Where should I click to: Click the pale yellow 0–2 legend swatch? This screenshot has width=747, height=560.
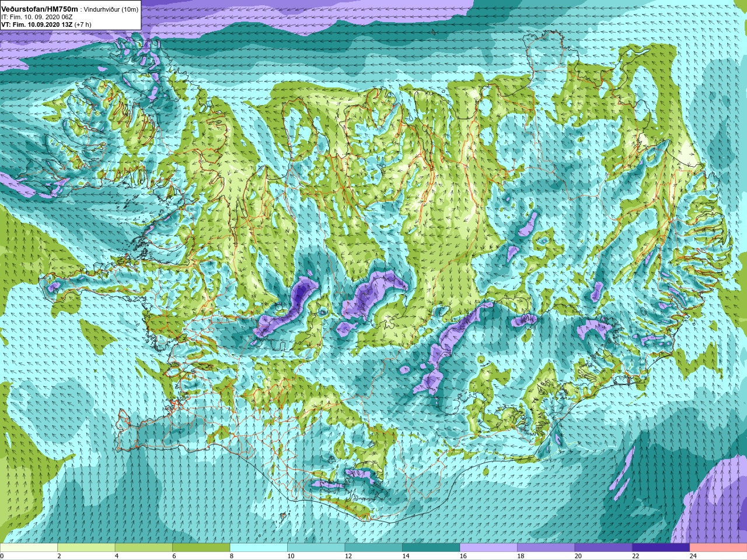click(x=29, y=548)
